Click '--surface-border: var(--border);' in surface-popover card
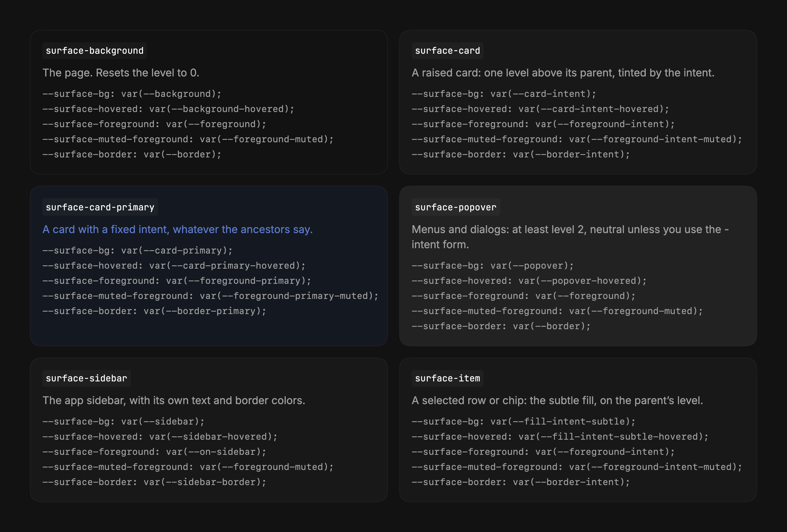 501,326
